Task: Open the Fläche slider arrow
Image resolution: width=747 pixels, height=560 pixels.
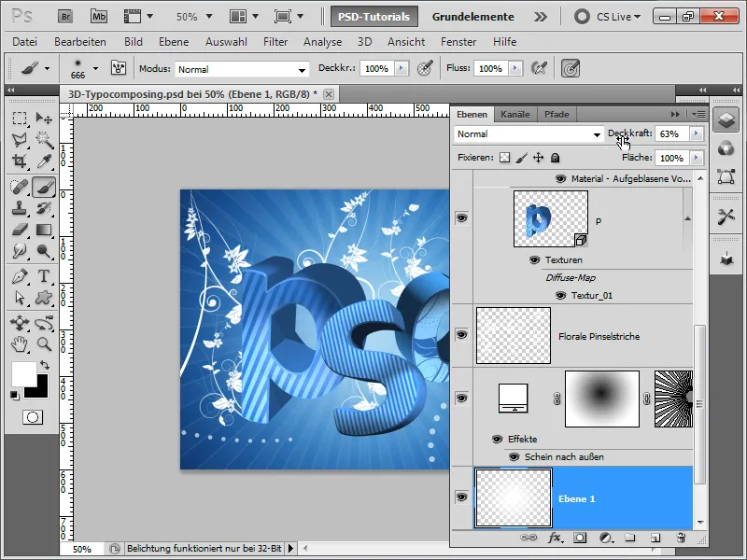Action: point(697,158)
